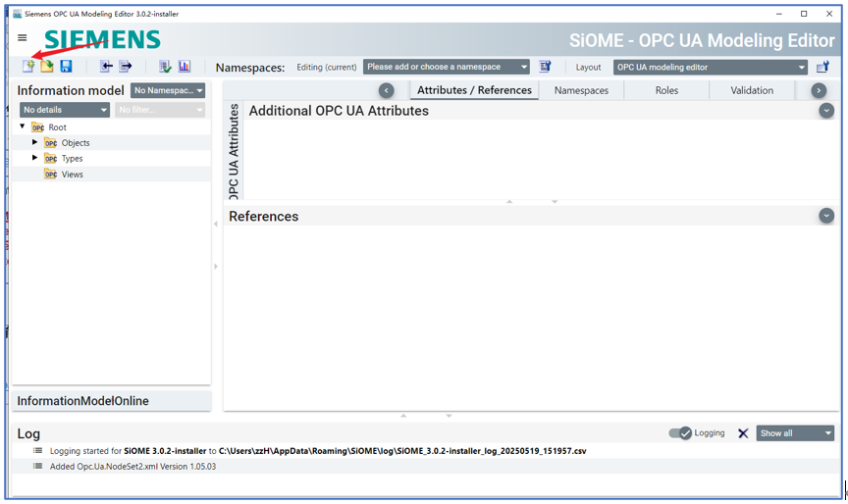The width and height of the screenshot is (848, 504).
Task: Expand the Types tree node
Action: 34,158
